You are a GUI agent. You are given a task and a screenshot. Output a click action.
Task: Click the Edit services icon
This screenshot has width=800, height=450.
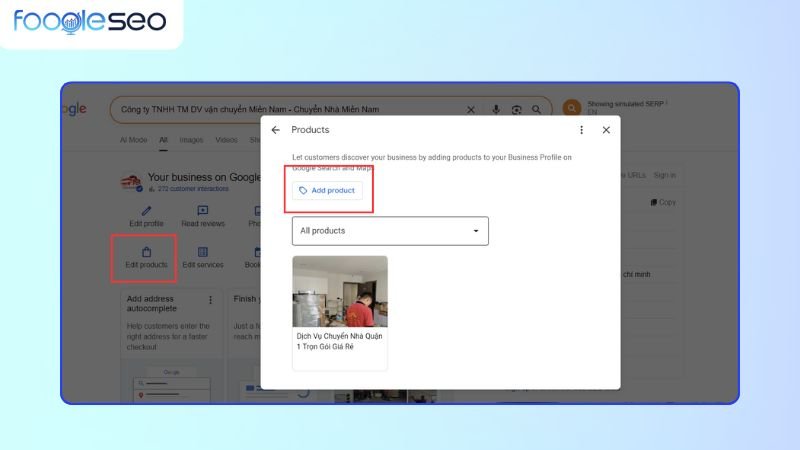pyautogui.click(x=203, y=252)
